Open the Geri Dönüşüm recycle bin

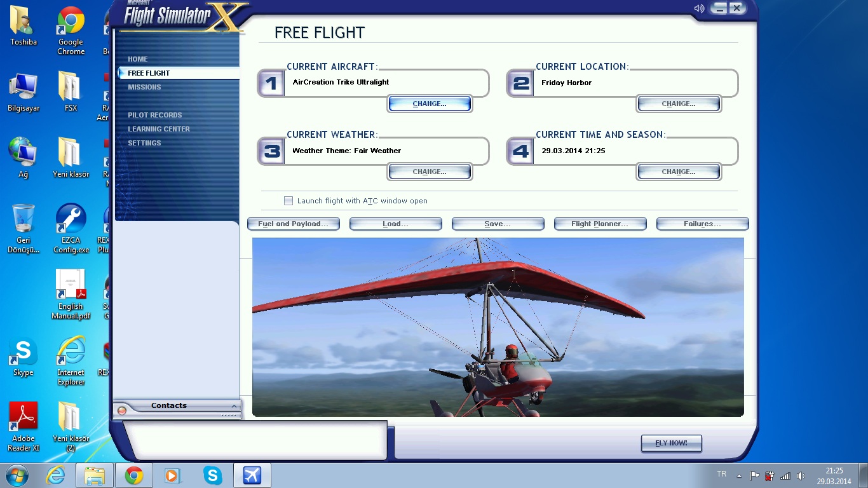click(24, 229)
